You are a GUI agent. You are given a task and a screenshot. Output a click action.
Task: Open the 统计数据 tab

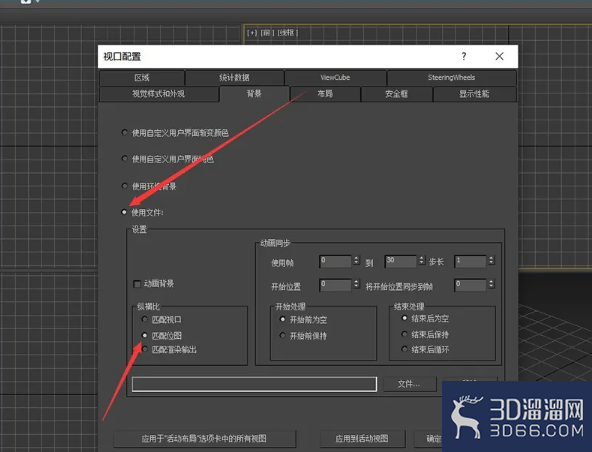coord(234,78)
